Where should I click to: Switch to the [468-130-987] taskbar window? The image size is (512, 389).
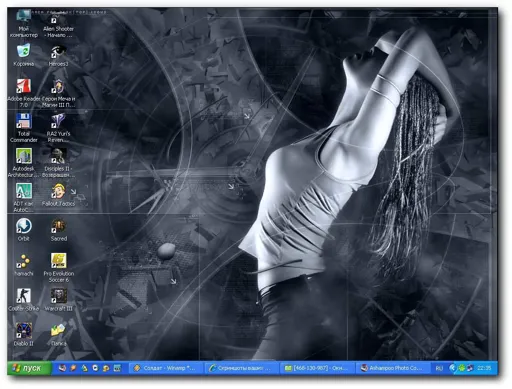tap(317, 368)
